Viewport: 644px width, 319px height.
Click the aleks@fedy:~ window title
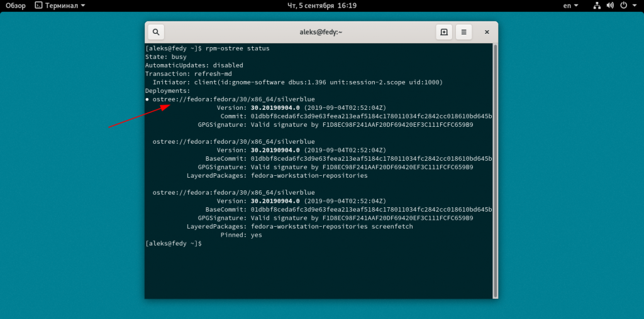(321, 32)
